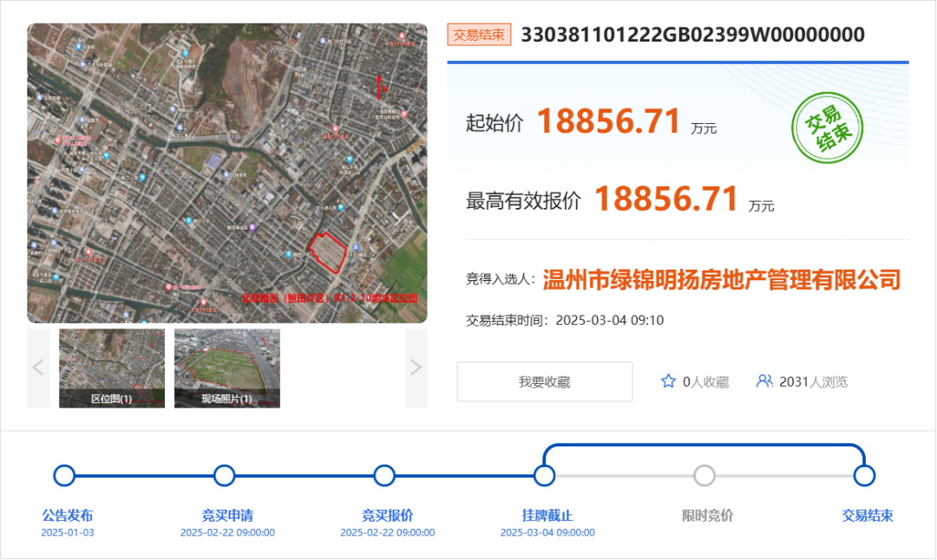Click the 我要收藏 button

(x=545, y=381)
